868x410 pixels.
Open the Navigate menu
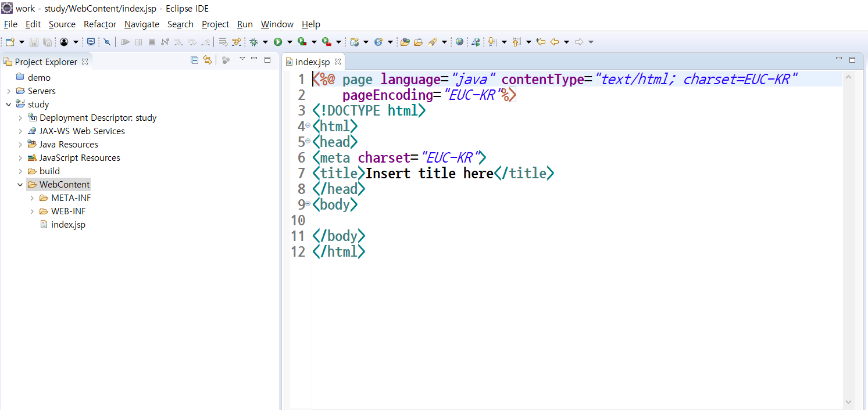(x=142, y=24)
